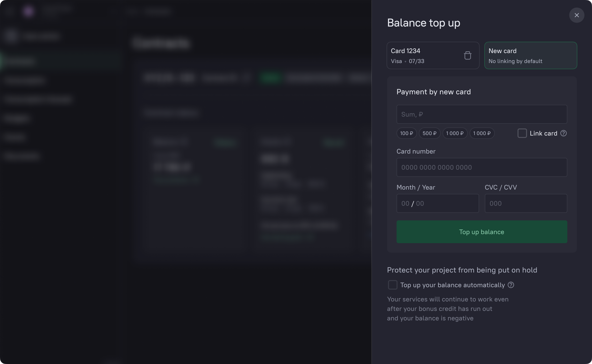
Task: Focus the Sum, ₽ input field
Action: (482, 114)
